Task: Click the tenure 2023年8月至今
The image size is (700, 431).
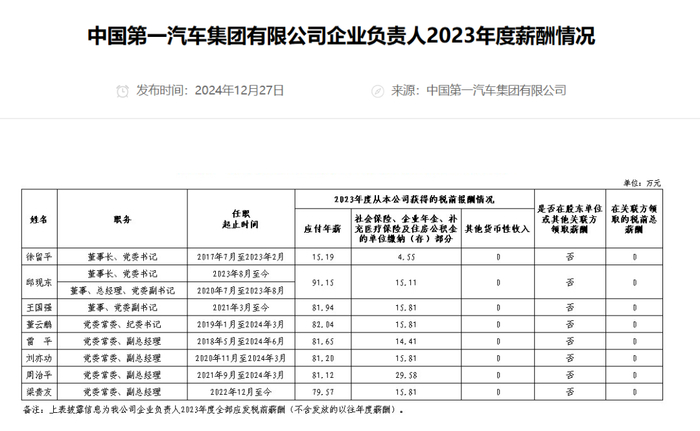Action: coord(241,274)
